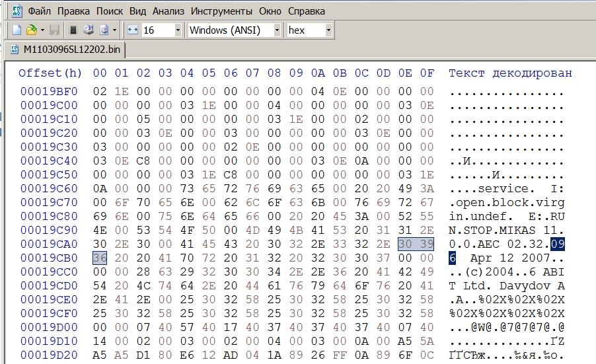Open the Инструменты menu

(x=221, y=11)
